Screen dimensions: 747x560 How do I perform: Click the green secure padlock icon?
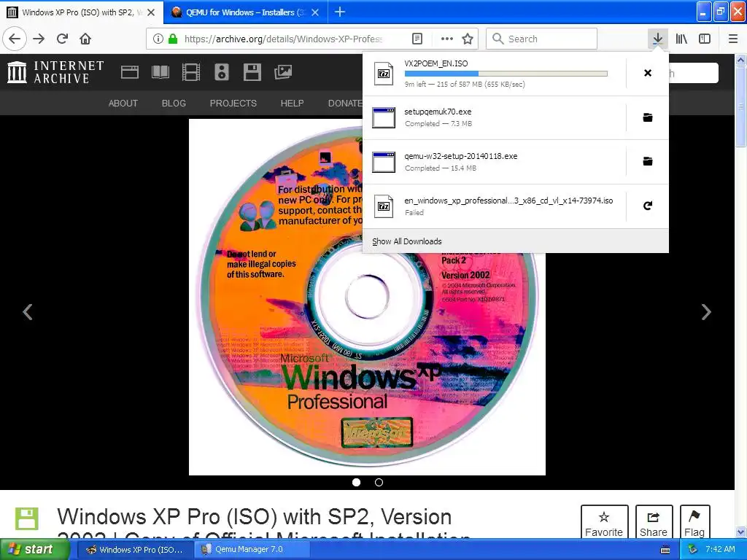click(x=173, y=39)
